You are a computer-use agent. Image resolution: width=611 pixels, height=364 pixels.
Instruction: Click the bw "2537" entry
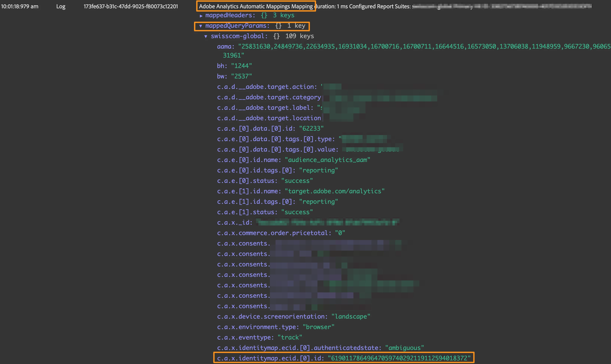[234, 76]
